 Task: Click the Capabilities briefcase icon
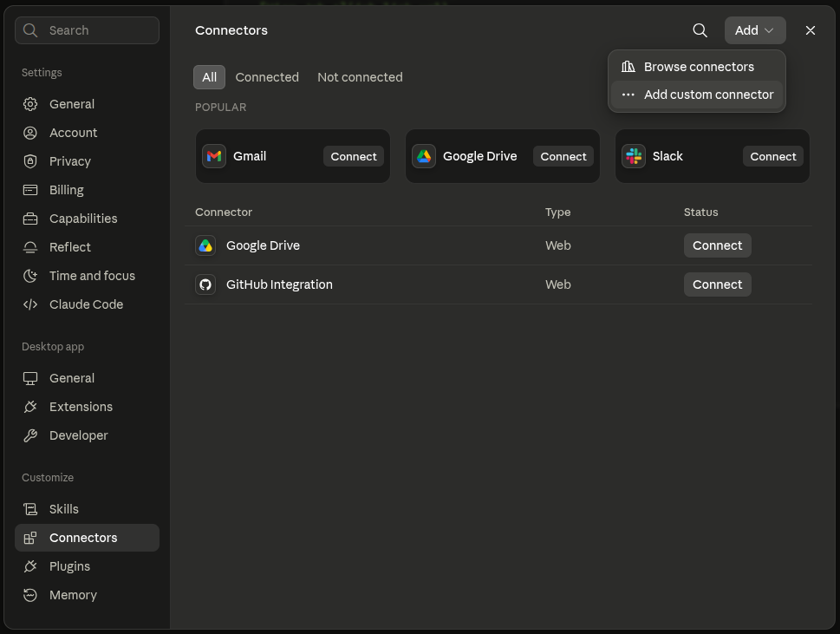click(x=30, y=219)
